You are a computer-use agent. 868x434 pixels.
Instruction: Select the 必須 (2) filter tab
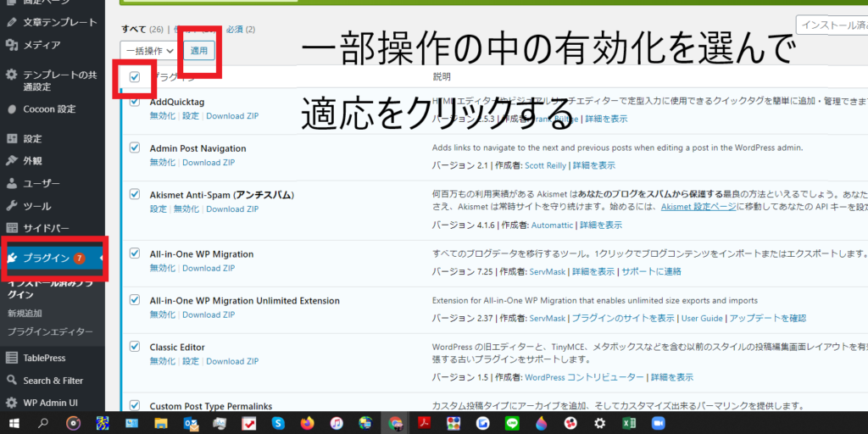[x=241, y=29]
